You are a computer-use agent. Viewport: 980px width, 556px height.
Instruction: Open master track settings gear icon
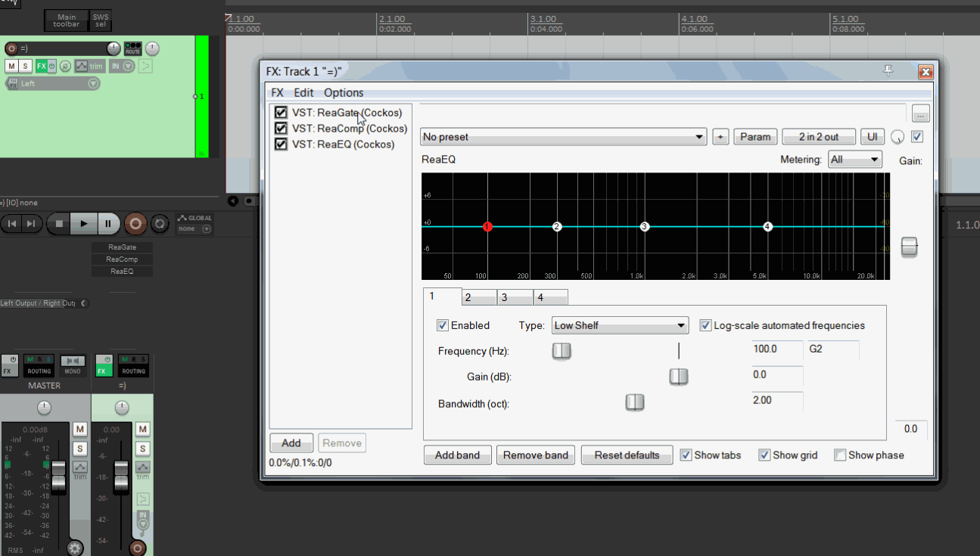point(74,548)
